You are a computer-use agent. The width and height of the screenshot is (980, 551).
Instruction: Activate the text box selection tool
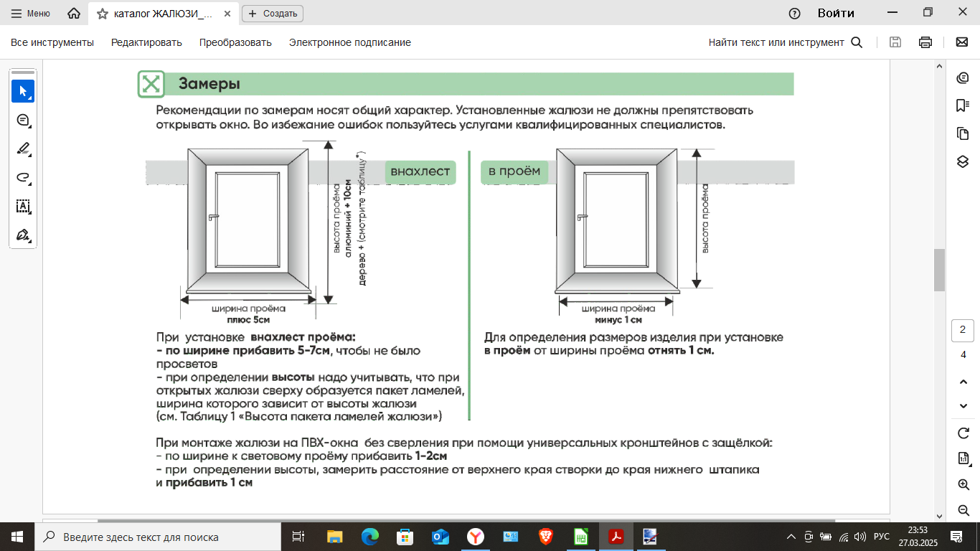pos(22,206)
